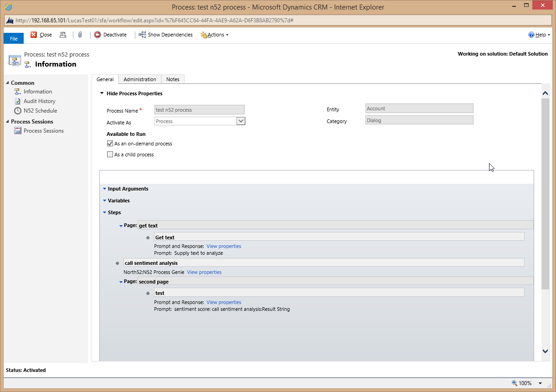Click the Show Dependencies icon
Viewport: 556px width, 392px height.
142,35
